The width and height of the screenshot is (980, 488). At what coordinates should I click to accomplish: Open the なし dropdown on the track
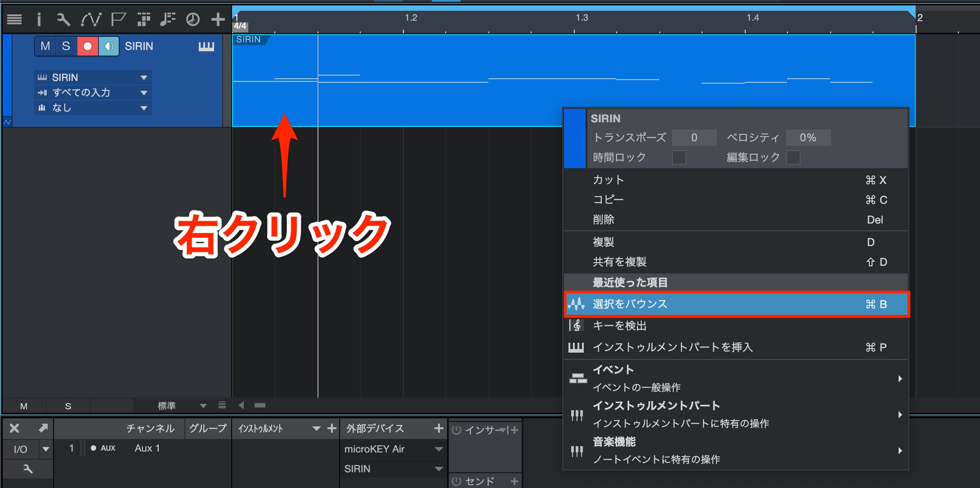point(93,108)
